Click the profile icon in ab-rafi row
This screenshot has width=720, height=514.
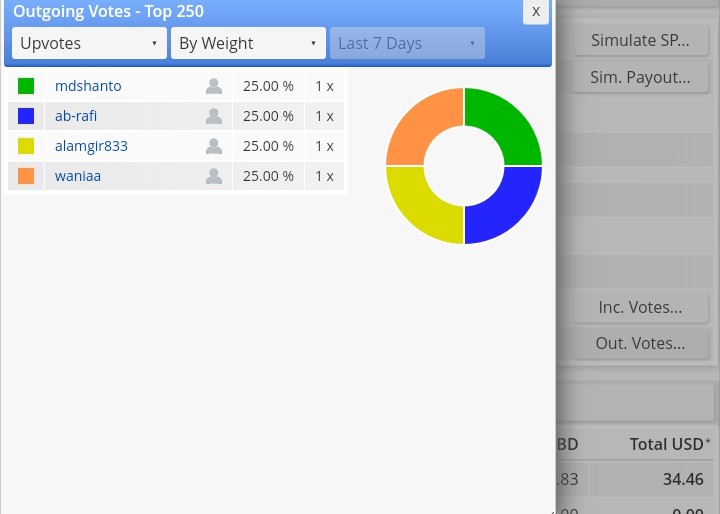(x=214, y=116)
